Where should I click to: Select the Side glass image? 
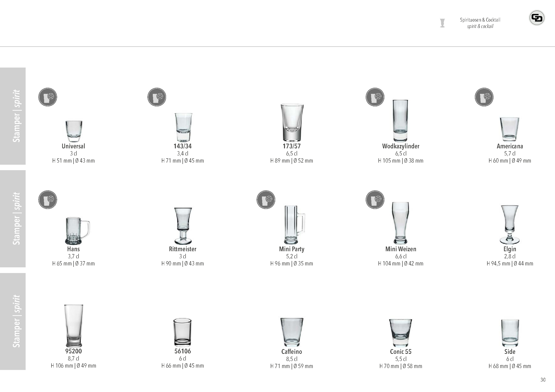coord(510,333)
